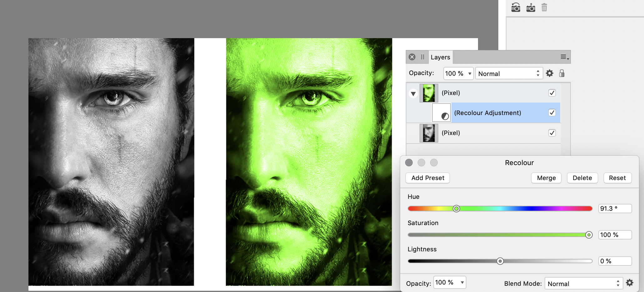This screenshot has height=292, width=644.
Task: Click the Hue value field 91.3°
Action: click(x=615, y=209)
